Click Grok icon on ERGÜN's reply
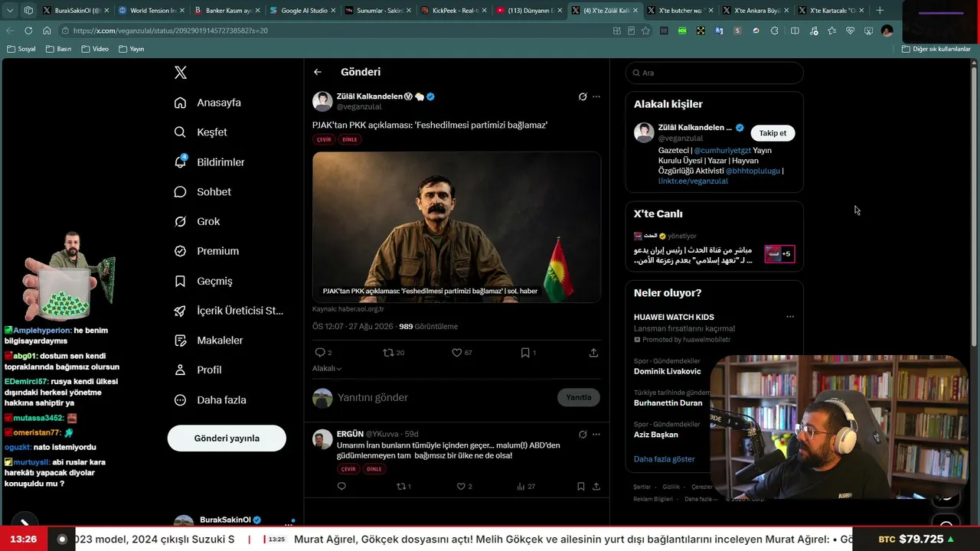The height and width of the screenshot is (551, 980). tap(583, 434)
